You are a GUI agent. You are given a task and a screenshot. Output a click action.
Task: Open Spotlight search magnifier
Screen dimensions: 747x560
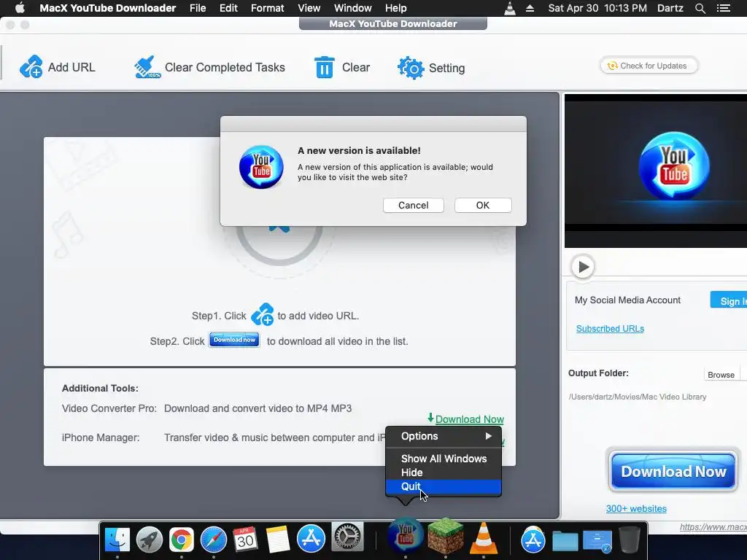[700, 8]
